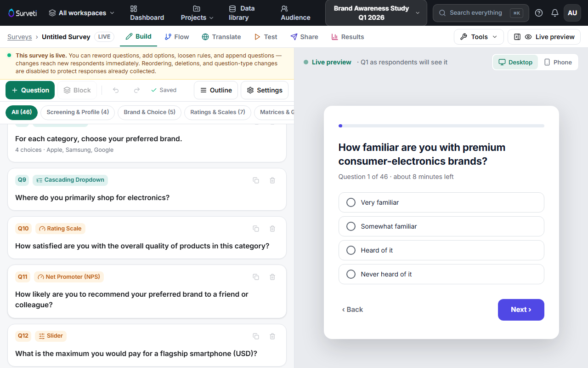Viewport: 588px width, 368px height.
Task: Choose the "Heard of it" answer
Action: tap(441, 250)
